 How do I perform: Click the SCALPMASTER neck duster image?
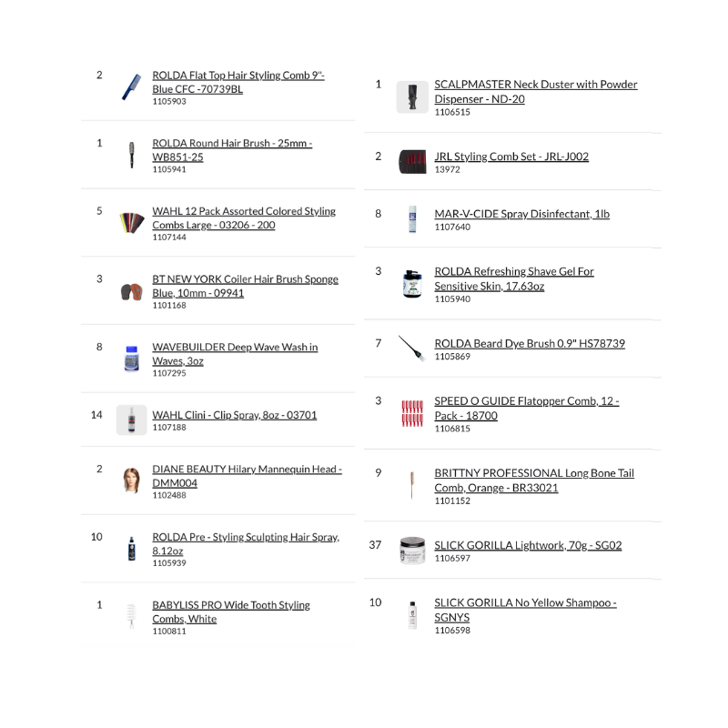coord(412,97)
